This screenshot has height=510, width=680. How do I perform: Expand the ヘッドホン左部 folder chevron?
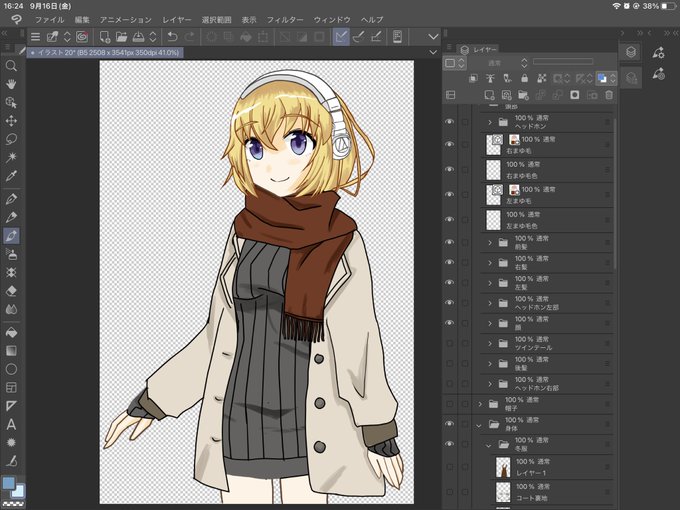click(490, 303)
